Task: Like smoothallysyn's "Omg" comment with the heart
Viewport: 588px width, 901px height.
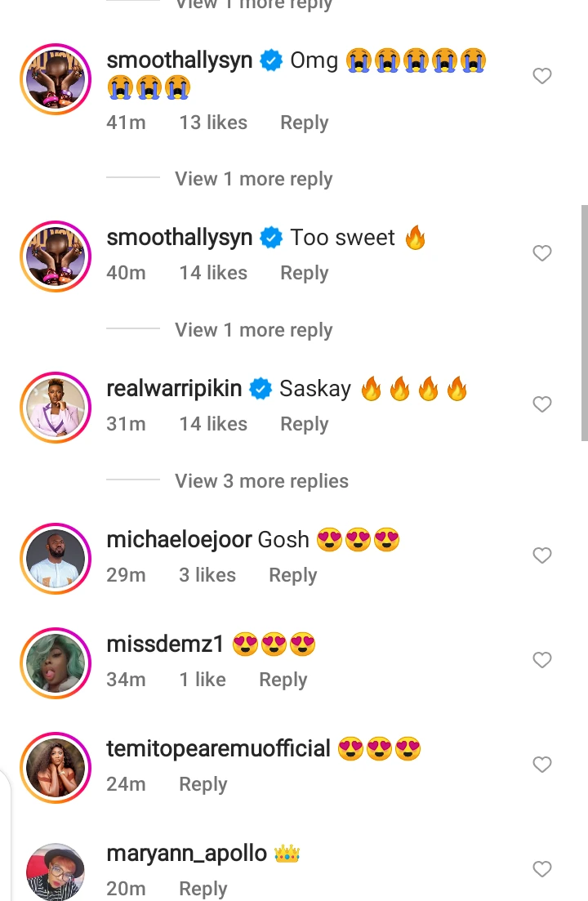Action: point(542,77)
